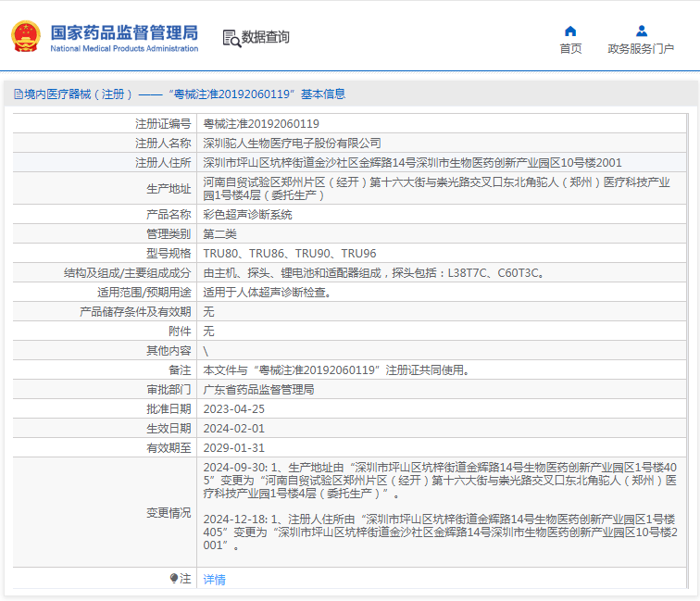Click the 适用范围/预期用途 label
Image resolution: width=700 pixels, height=601 pixels.
144,293
